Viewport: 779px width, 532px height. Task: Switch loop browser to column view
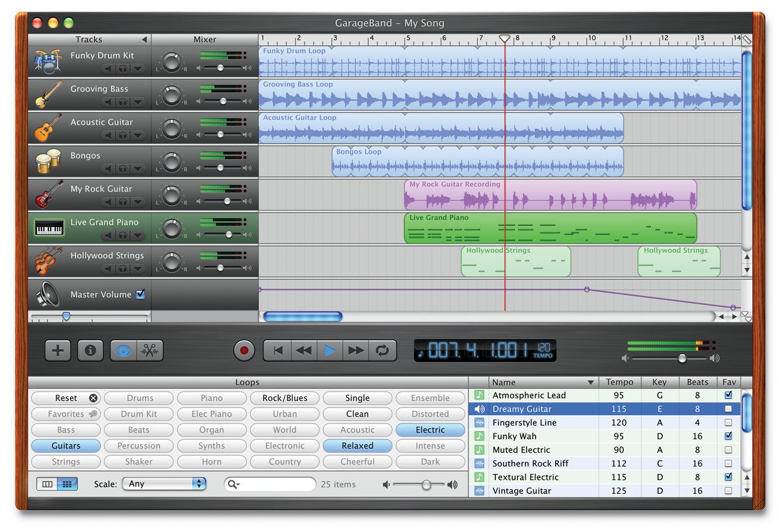47,484
